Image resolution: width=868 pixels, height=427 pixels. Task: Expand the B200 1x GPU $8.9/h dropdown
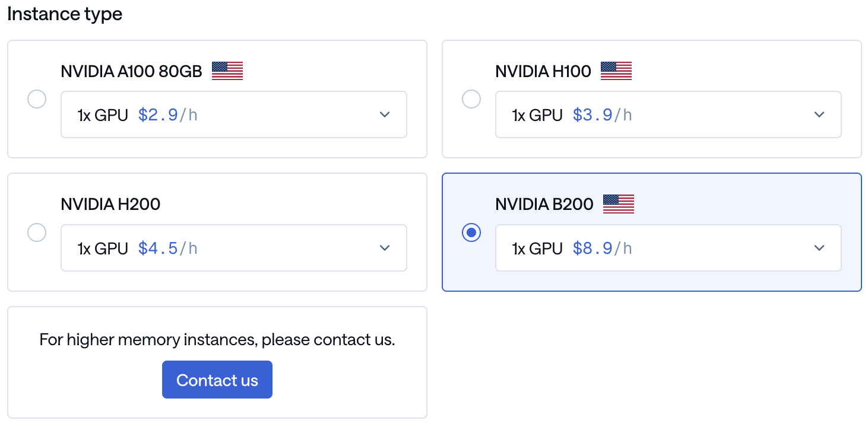tap(668, 248)
